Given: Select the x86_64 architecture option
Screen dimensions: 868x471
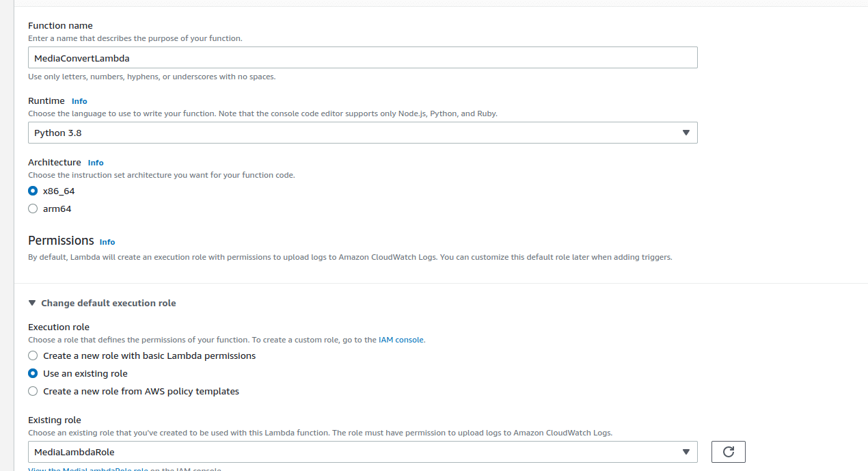Looking at the screenshot, I should [x=32, y=191].
